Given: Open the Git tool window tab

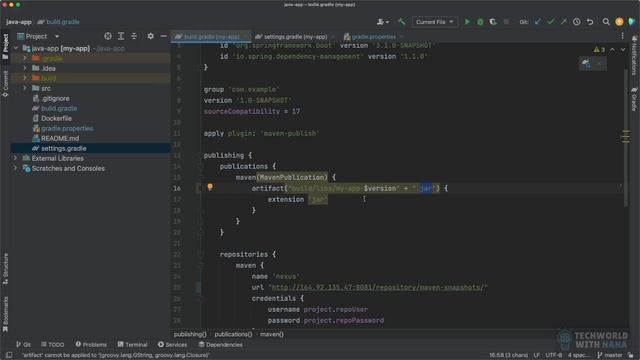Looking at the screenshot, I should (23, 344).
